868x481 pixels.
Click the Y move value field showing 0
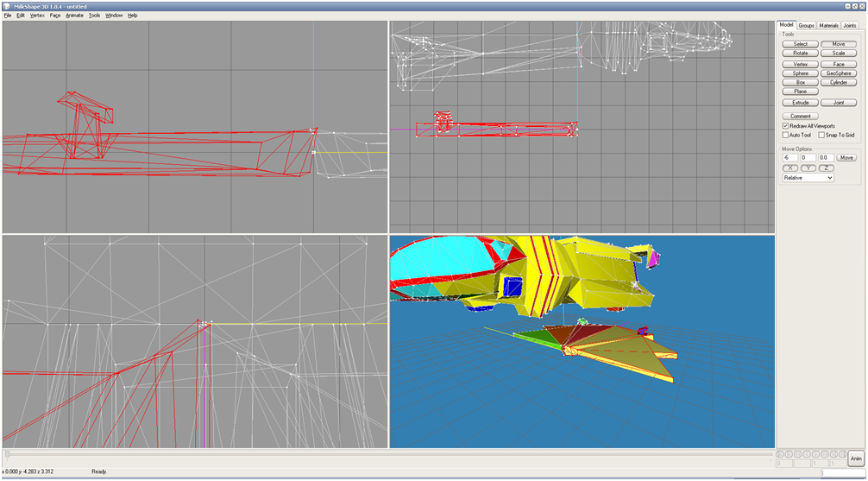click(x=808, y=158)
